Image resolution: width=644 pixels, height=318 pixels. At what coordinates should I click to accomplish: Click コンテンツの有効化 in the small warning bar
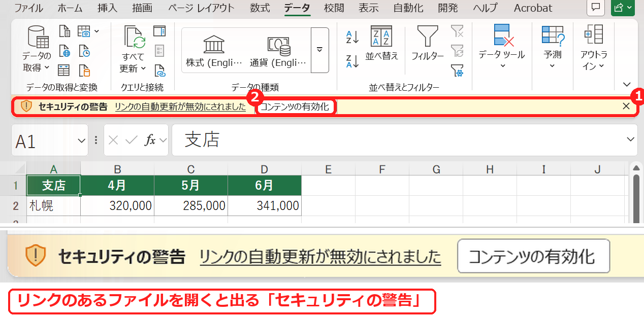[295, 107]
